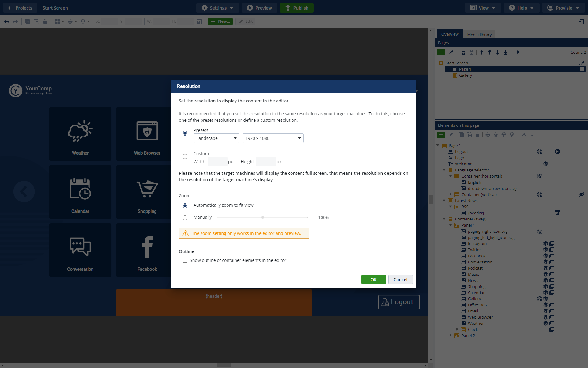
Task: Select the Gallery page in Pages tree
Action: (465, 75)
